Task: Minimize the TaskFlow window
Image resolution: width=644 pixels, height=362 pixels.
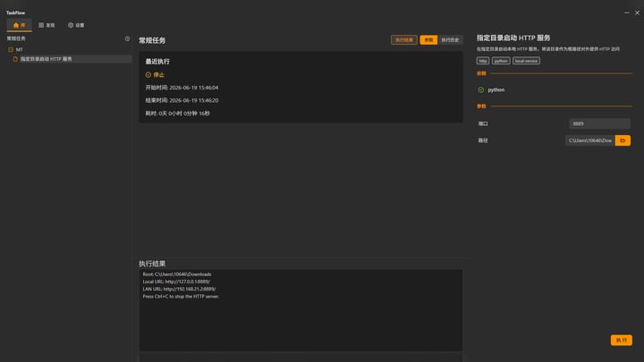Action: (627, 13)
